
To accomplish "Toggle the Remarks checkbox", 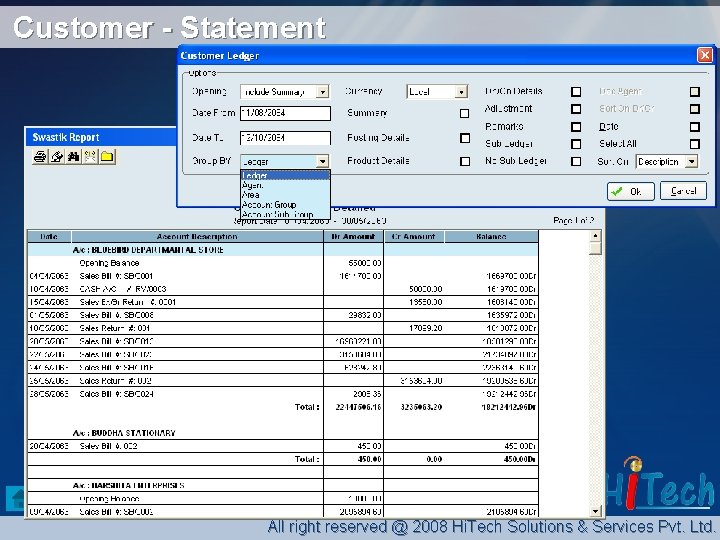I will (x=576, y=127).
